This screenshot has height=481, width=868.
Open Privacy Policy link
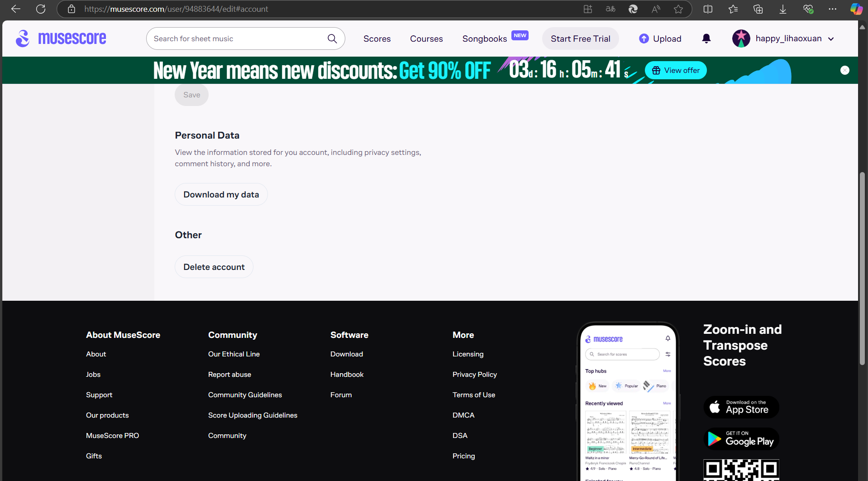coord(475,375)
